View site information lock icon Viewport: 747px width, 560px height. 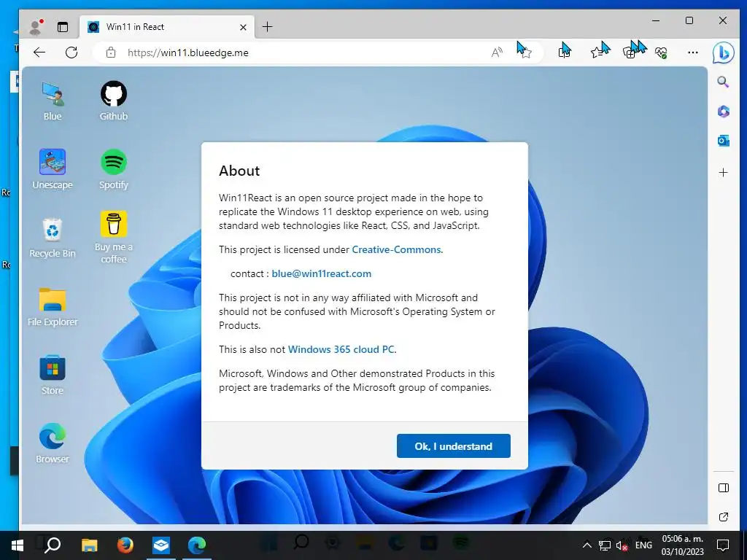tap(111, 52)
